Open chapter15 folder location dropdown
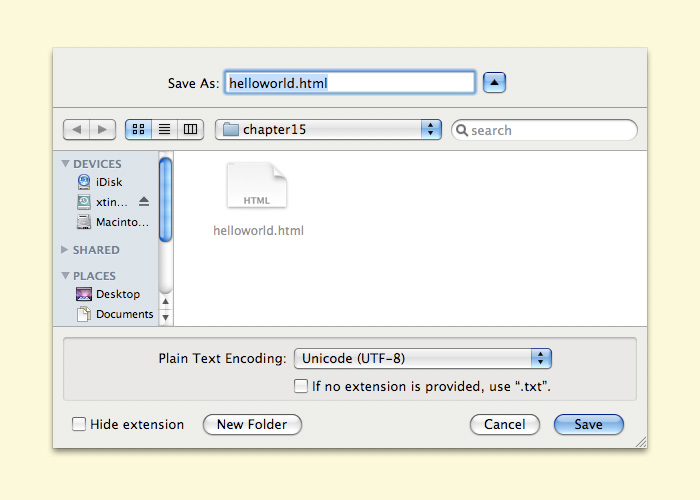This screenshot has height=500, width=700. coord(330,130)
